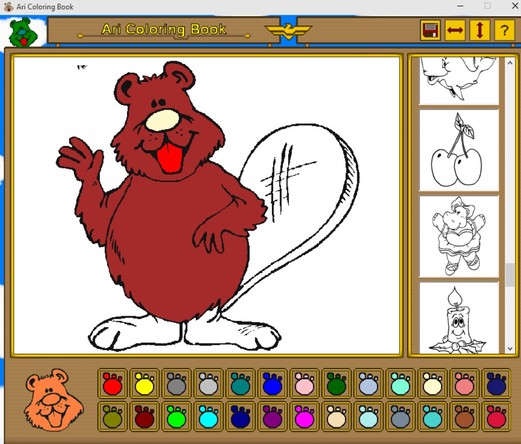Screen dimensions: 521x444
Task: Pick the dark maroon red paint swatch
Action: point(144,416)
